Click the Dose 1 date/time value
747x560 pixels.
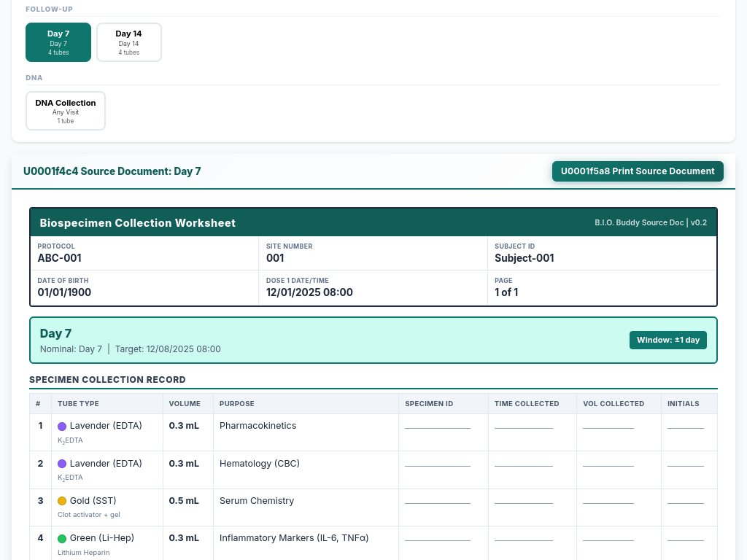pos(309,292)
